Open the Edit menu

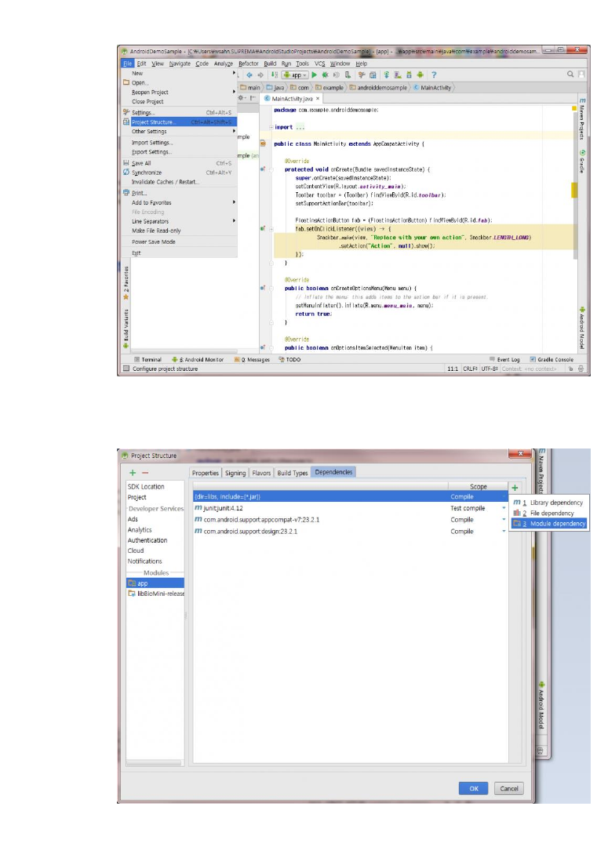tap(142, 64)
